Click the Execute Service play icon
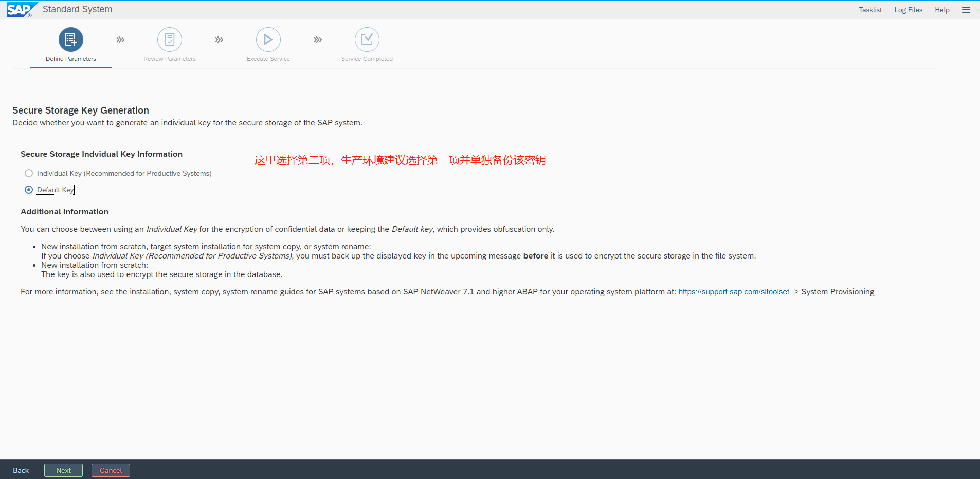 pos(268,40)
